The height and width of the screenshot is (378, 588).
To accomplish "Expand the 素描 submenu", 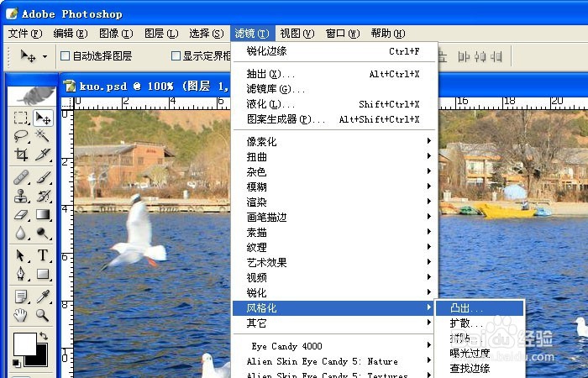I will click(x=334, y=232).
